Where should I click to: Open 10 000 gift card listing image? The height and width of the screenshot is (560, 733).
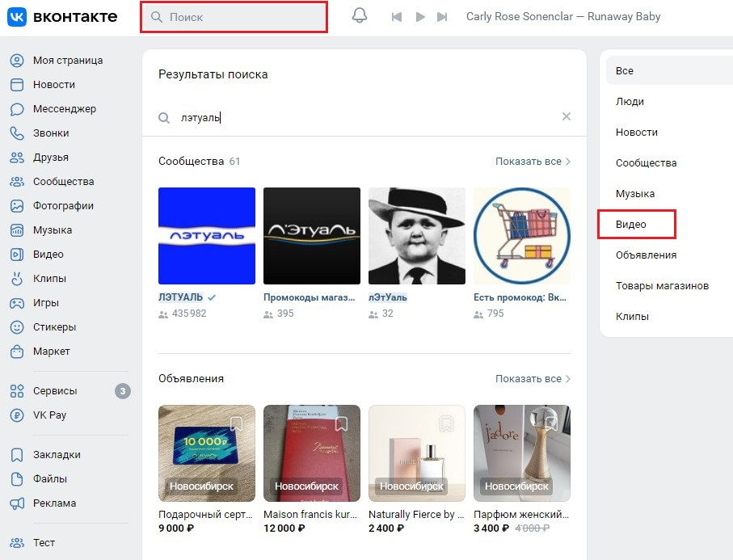click(207, 453)
